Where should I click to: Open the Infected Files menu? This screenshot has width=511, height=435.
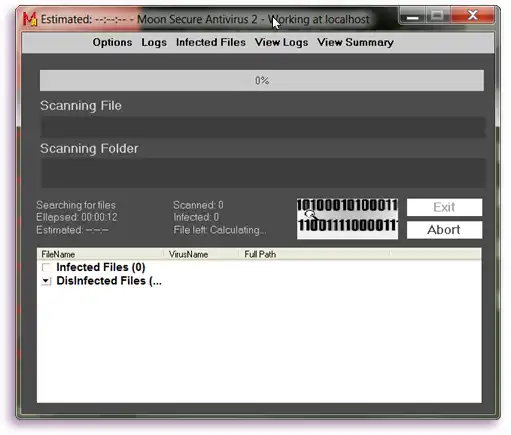(211, 42)
